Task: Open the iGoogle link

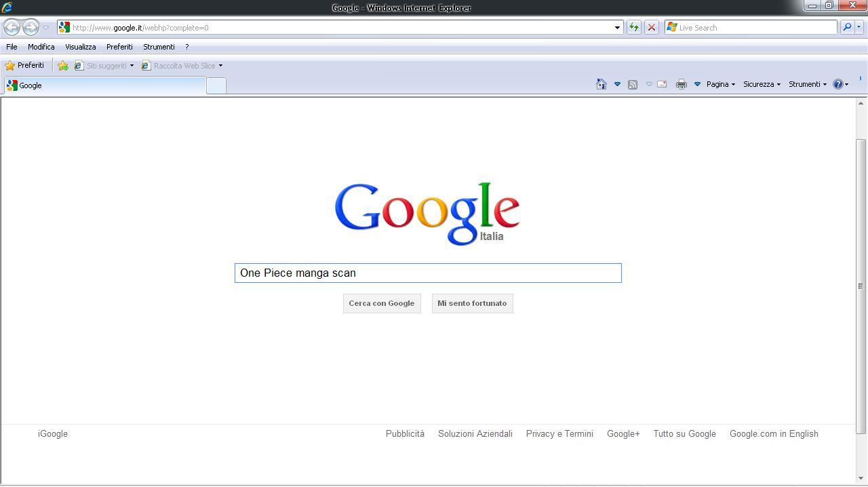Action: coord(53,433)
